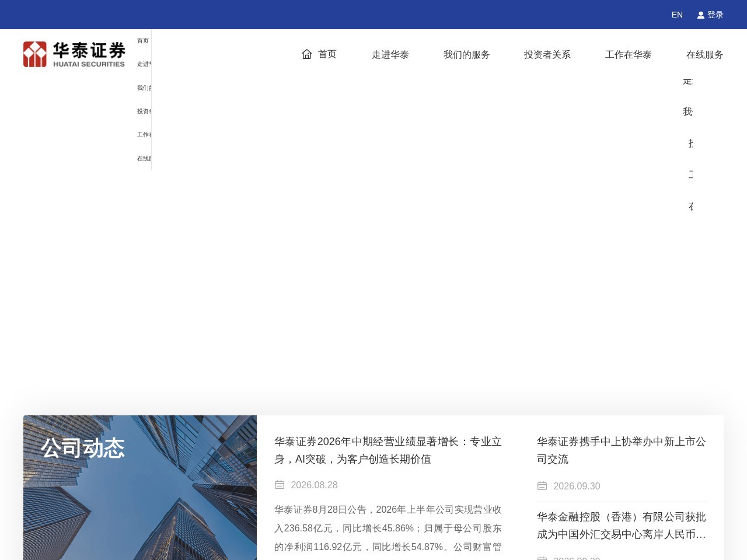Click the date text 2026.09.30
747x560 pixels.
tap(577, 486)
